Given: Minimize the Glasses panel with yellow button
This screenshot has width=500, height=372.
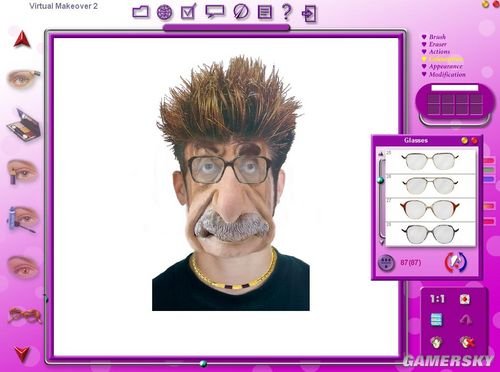Looking at the screenshot, I should point(464,141).
